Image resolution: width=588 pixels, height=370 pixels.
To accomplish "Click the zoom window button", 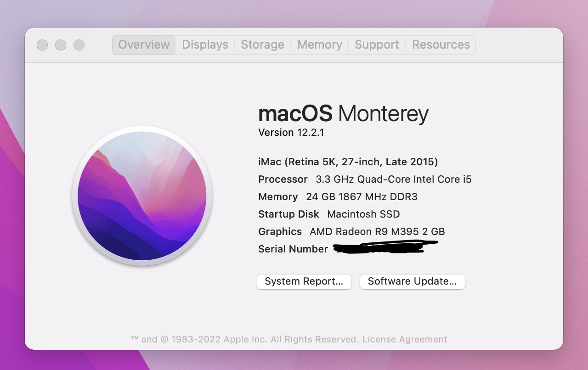I will tap(79, 45).
